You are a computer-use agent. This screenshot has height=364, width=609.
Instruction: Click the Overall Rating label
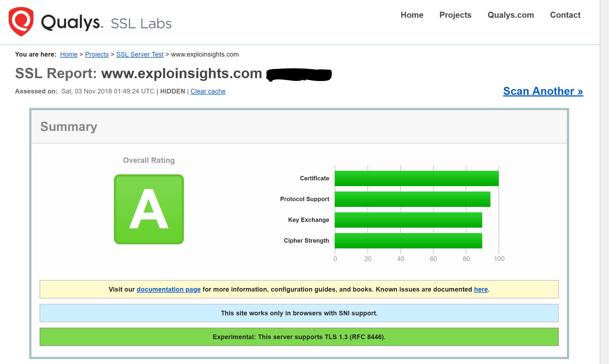pos(149,160)
